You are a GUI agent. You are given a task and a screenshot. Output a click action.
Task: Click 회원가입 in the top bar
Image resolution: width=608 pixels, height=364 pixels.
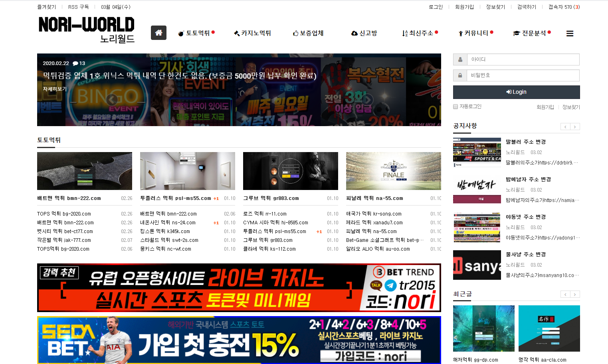point(464,7)
